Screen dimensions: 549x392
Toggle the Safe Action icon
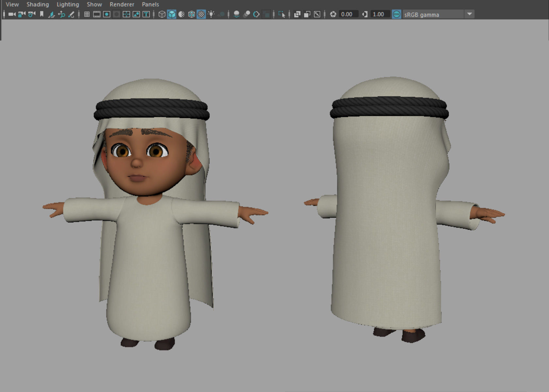[x=136, y=14]
